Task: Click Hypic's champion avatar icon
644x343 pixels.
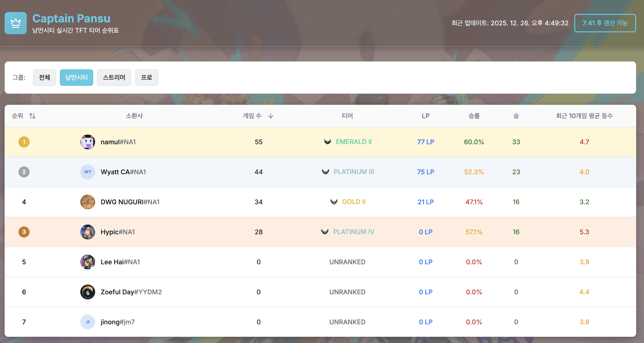Action: [x=87, y=232]
